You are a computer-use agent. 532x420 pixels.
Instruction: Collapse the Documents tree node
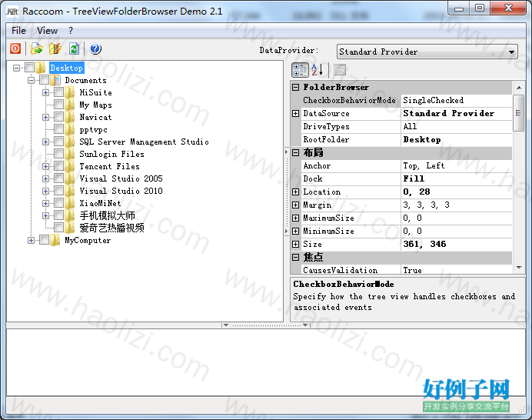tap(32, 80)
